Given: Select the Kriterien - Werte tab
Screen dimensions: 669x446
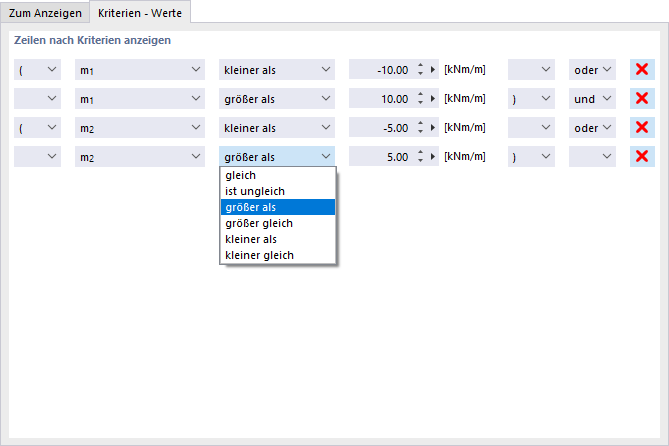Looking at the screenshot, I should tap(139, 12).
